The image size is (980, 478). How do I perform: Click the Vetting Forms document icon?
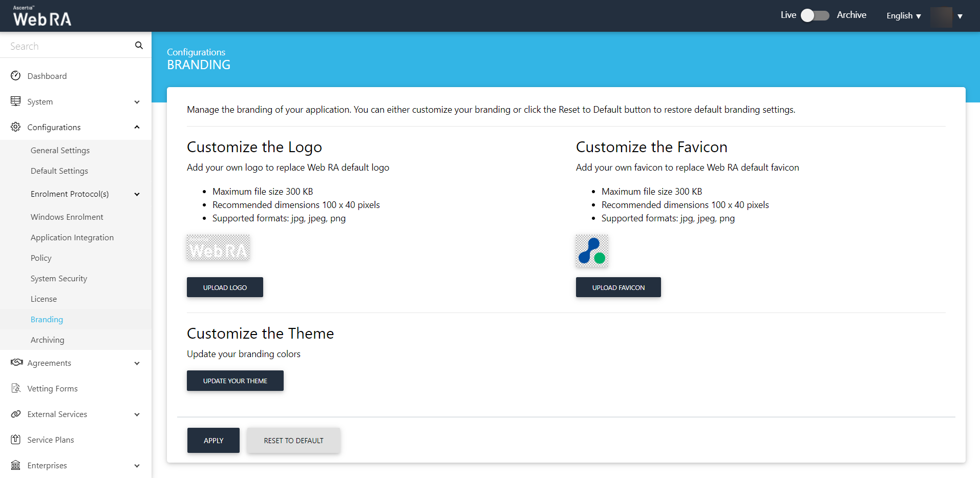(x=16, y=388)
